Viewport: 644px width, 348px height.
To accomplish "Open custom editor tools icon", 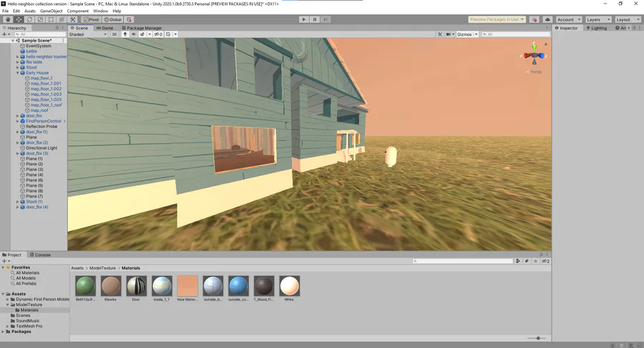I will tap(73, 19).
